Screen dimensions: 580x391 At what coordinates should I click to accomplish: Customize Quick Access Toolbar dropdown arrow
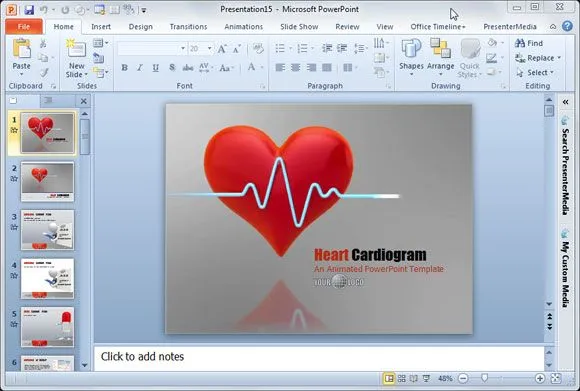[144, 10]
